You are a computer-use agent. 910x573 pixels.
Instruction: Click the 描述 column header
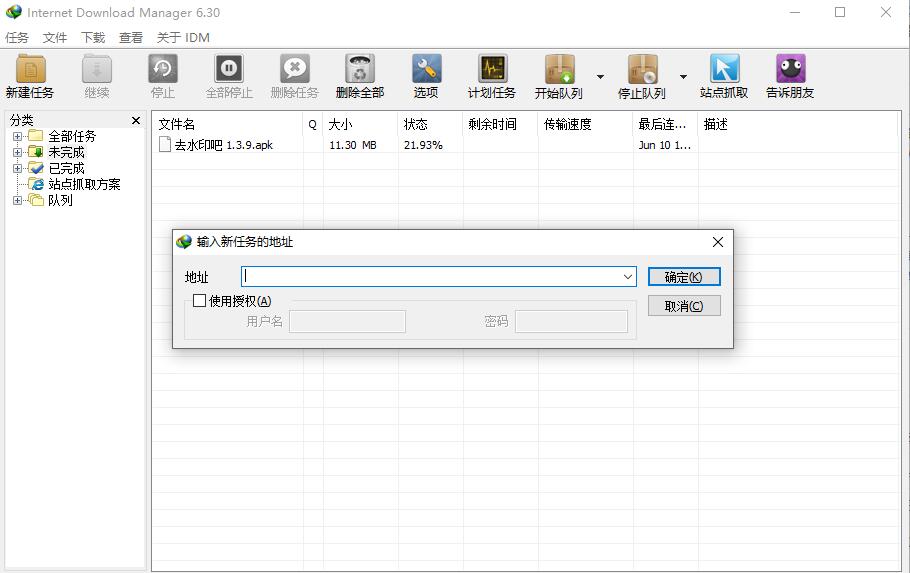798,124
